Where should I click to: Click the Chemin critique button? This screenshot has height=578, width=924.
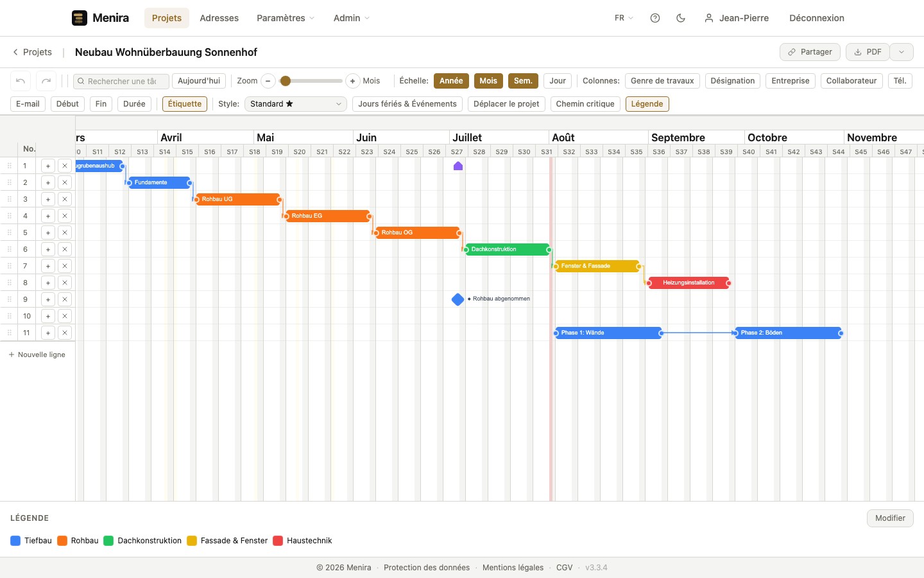(x=585, y=104)
